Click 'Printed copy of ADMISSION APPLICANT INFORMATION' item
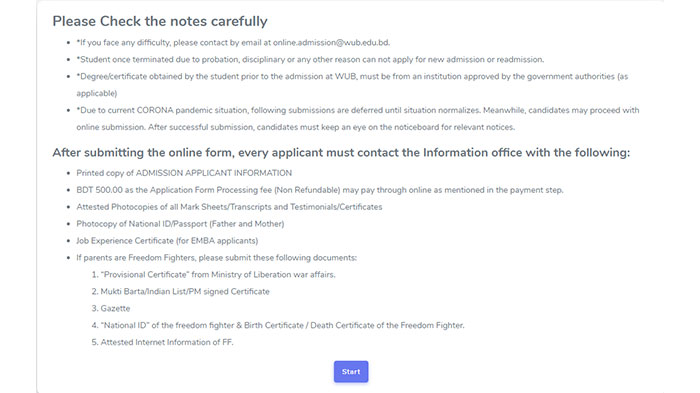 [x=184, y=173]
